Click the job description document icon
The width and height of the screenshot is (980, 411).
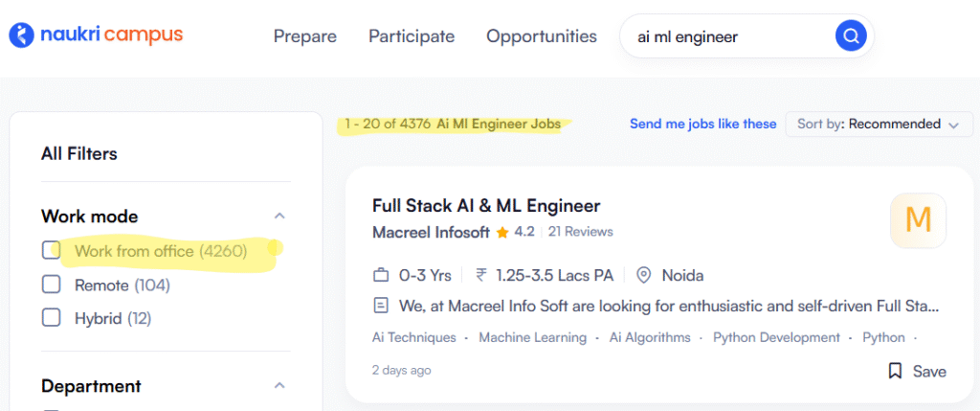380,306
